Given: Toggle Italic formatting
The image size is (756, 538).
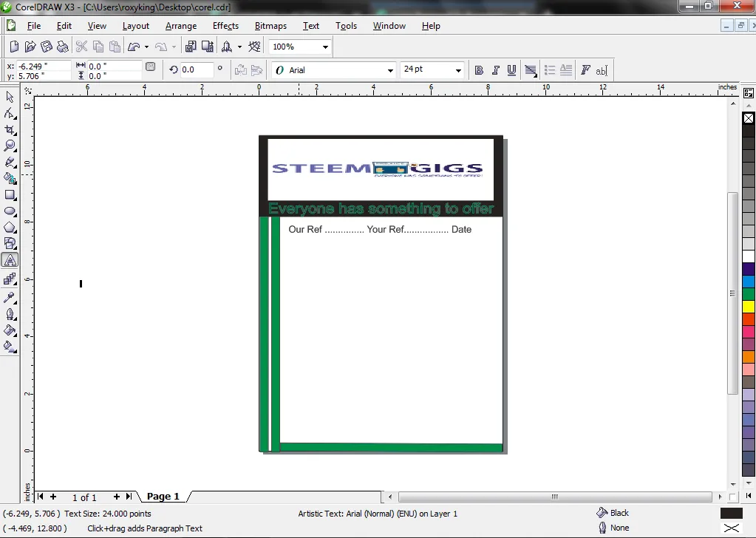Looking at the screenshot, I should [x=495, y=70].
